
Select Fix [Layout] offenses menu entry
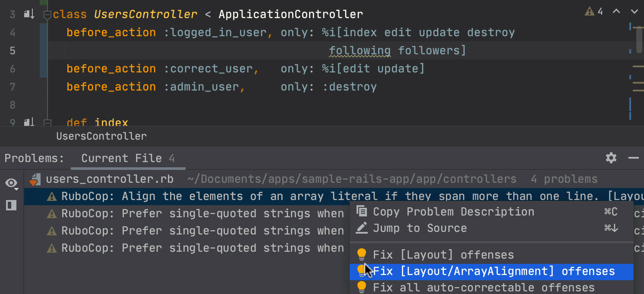pos(492,255)
